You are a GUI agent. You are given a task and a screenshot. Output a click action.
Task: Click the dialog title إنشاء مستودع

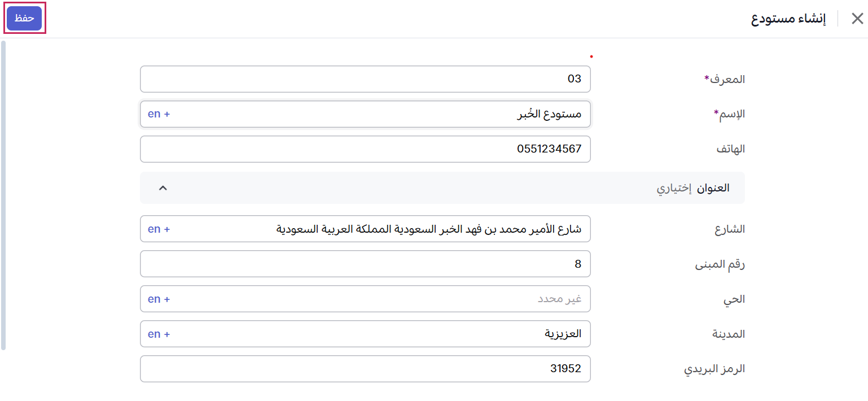[x=788, y=19]
